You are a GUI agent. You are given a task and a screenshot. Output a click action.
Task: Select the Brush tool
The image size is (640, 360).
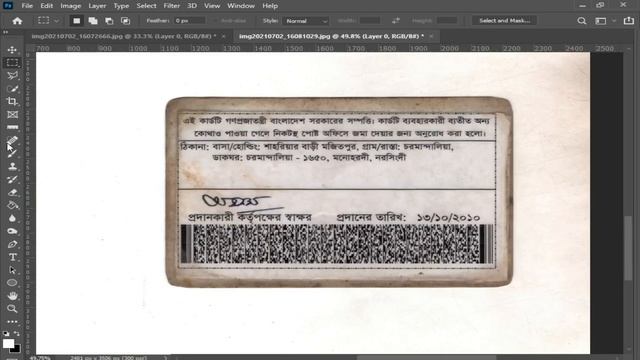point(12,153)
